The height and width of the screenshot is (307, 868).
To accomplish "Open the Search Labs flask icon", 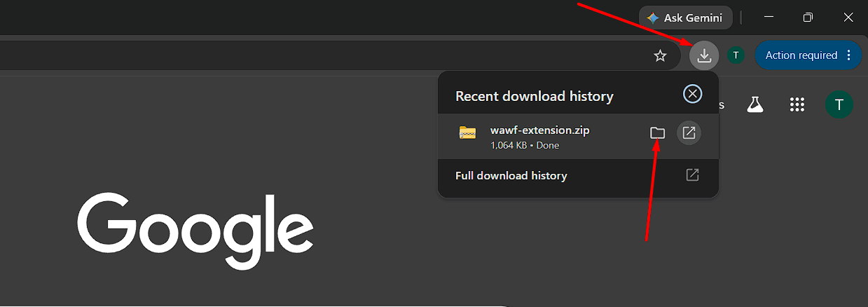I will pyautogui.click(x=754, y=105).
